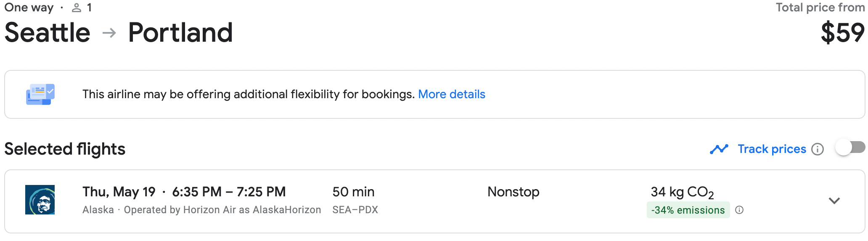Click the Thu, May 19 flight time
Image resolution: width=868 pixels, height=241 pixels.
[184, 192]
